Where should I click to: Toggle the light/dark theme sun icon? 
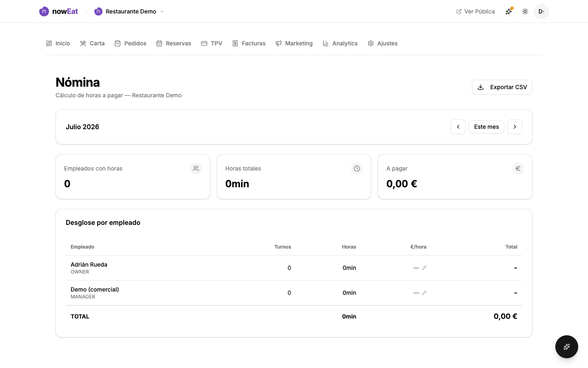coord(525,11)
